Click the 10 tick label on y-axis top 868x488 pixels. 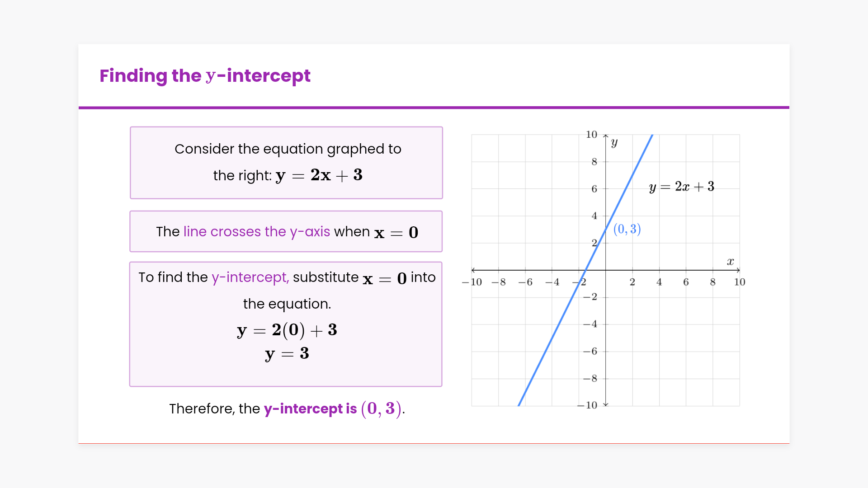pos(591,135)
